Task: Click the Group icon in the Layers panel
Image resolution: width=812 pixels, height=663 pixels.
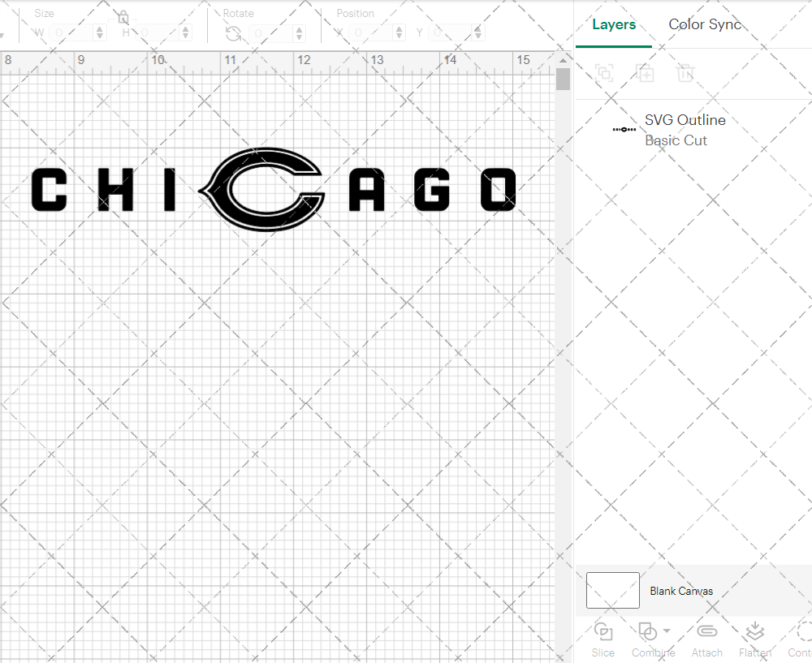Action: click(x=603, y=74)
